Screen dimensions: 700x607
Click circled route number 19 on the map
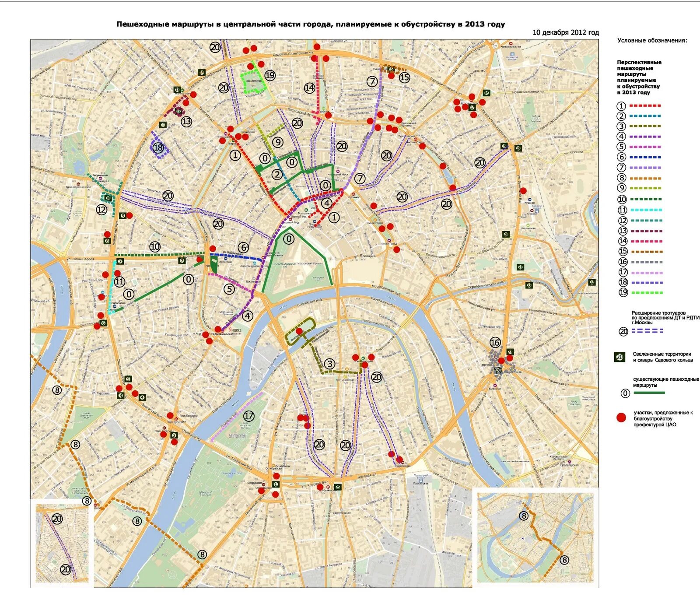pyautogui.click(x=270, y=75)
